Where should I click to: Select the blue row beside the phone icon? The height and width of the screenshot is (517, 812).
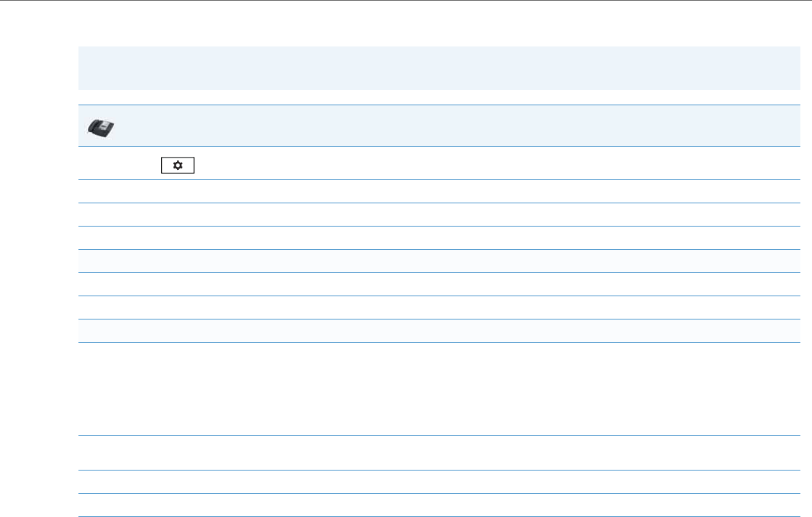450,127
